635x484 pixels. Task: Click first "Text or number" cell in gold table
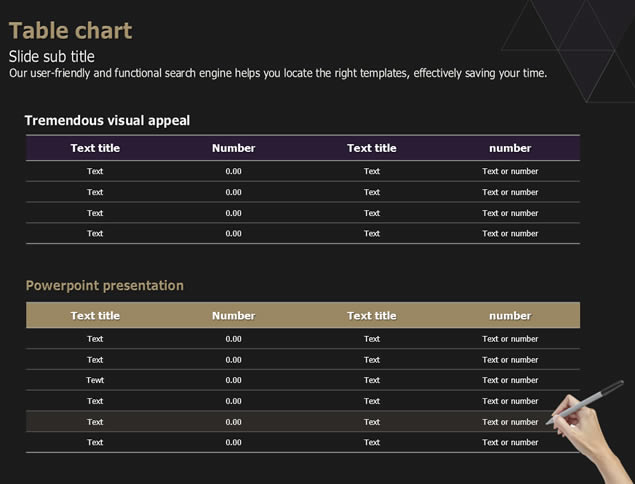(510, 339)
